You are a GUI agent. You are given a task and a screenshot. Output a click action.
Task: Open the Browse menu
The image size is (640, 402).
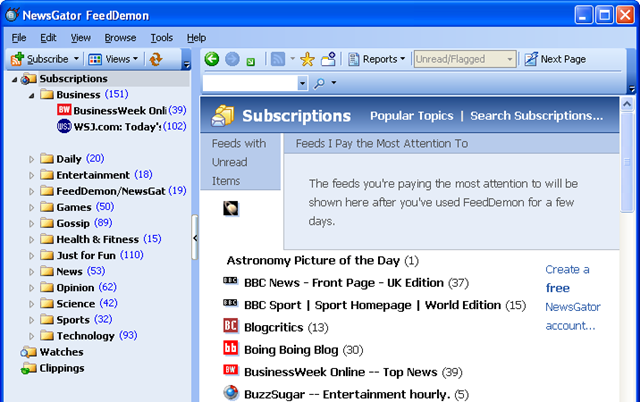pyautogui.click(x=120, y=38)
